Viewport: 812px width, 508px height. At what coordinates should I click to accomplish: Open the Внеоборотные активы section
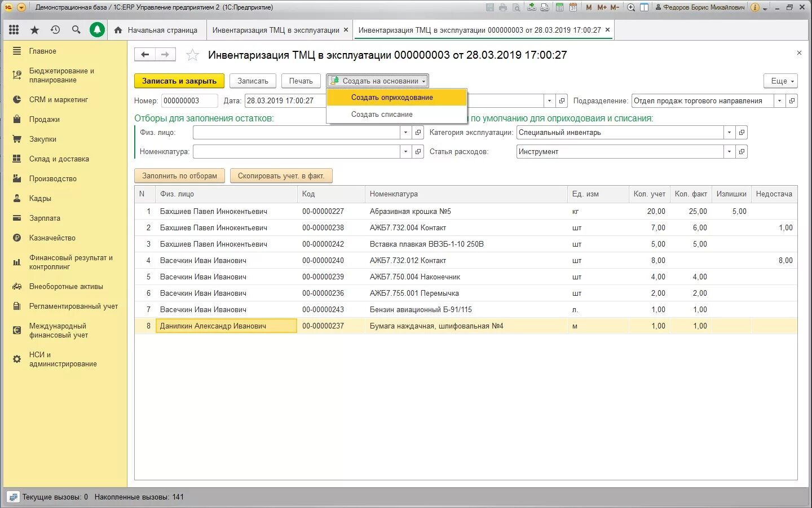tap(66, 286)
